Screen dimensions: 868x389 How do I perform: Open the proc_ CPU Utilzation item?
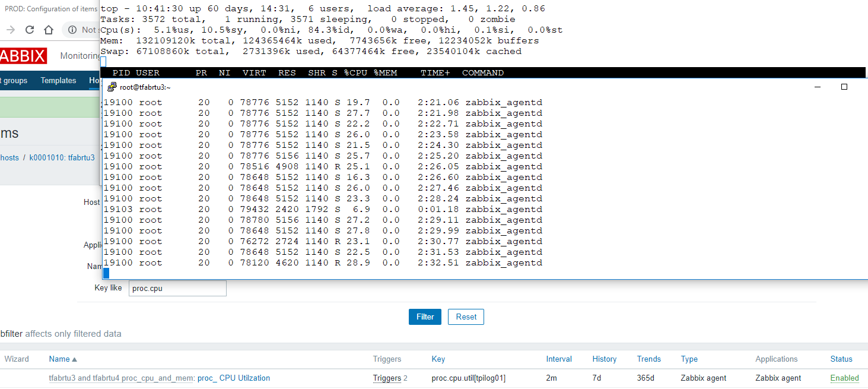pos(234,378)
